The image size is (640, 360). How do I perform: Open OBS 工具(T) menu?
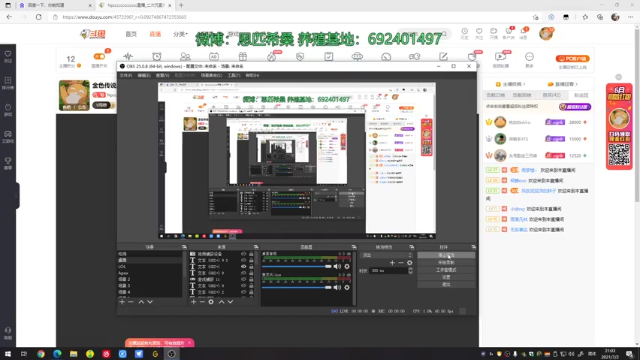click(233, 76)
